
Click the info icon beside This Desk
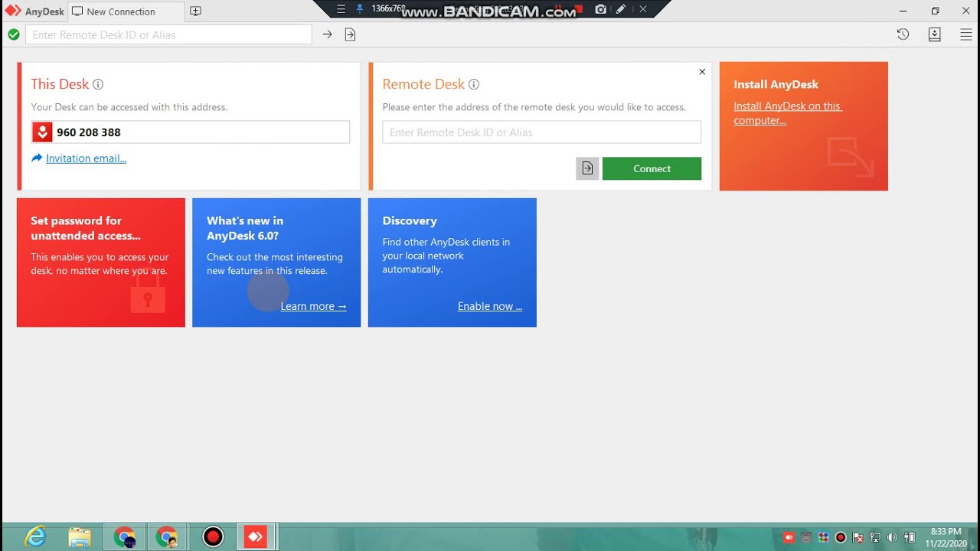tap(98, 84)
